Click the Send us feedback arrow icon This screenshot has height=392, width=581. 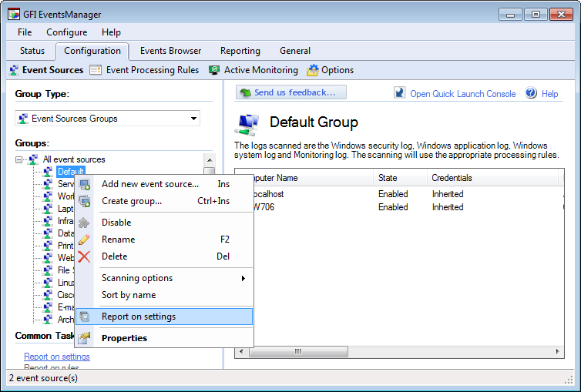pos(245,92)
